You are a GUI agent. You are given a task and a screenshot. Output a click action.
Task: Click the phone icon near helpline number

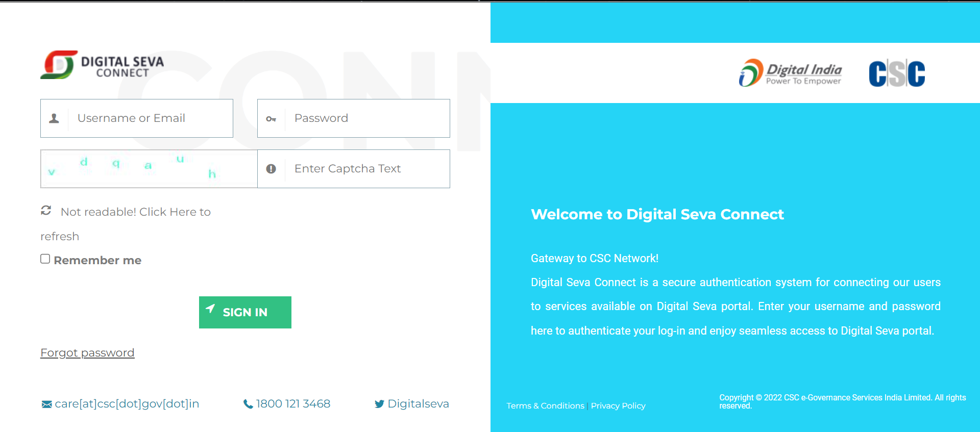pyautogui.click(x=248, y=404)
